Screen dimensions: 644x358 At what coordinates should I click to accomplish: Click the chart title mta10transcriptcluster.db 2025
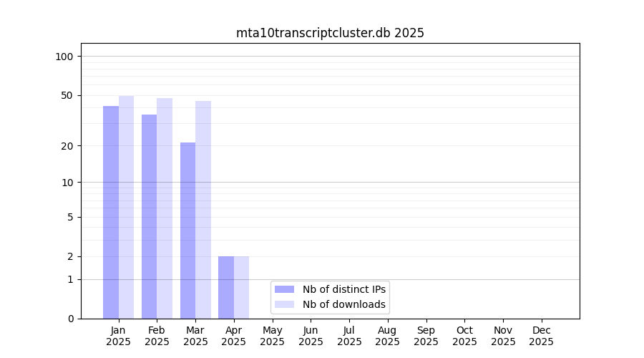(x=330, y=33)
